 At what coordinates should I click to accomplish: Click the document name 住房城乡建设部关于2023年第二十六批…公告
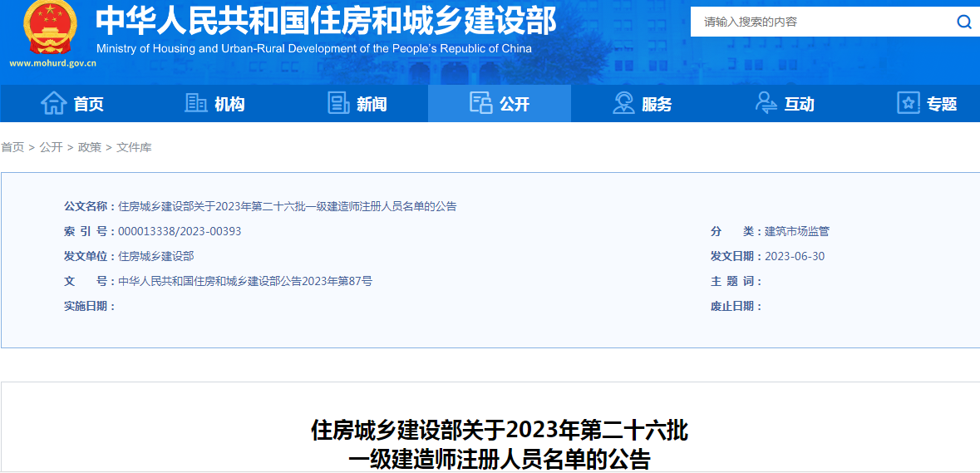pos(288,206)
